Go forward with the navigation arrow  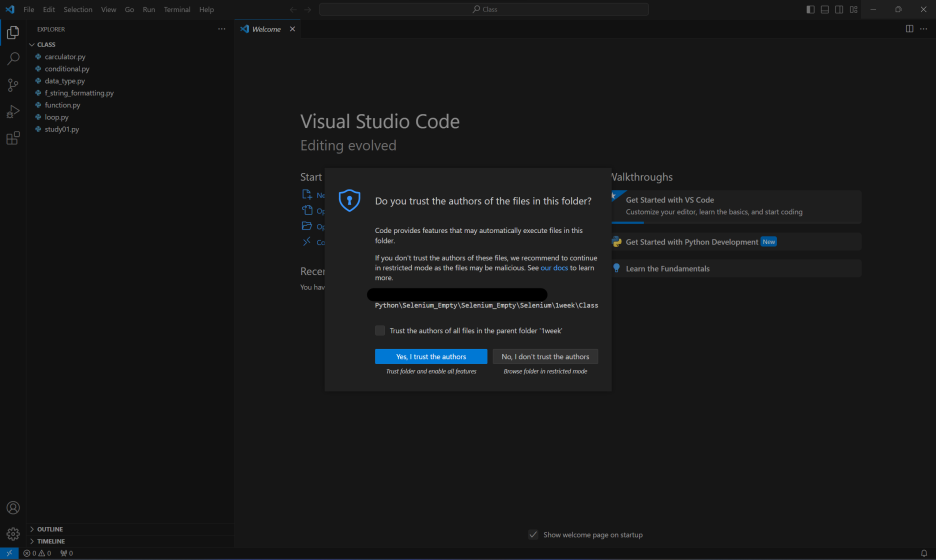pyautogui.click(x=307, y=10)
